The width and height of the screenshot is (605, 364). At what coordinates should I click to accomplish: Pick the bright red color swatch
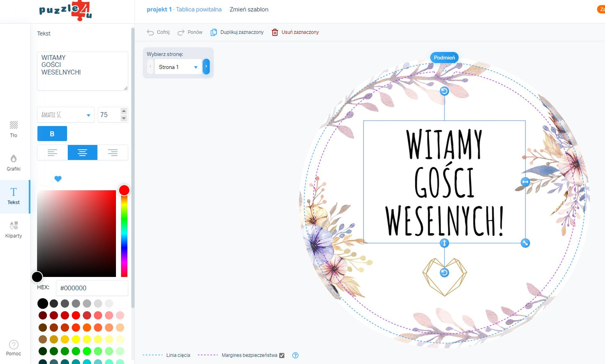[x=76, y=315]
